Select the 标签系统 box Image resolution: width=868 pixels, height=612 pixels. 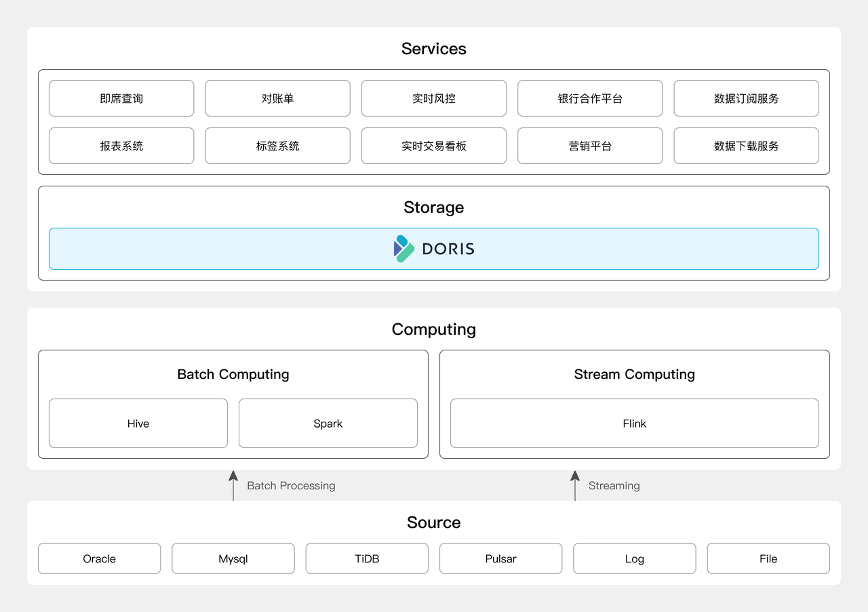[x=277, y=146]
